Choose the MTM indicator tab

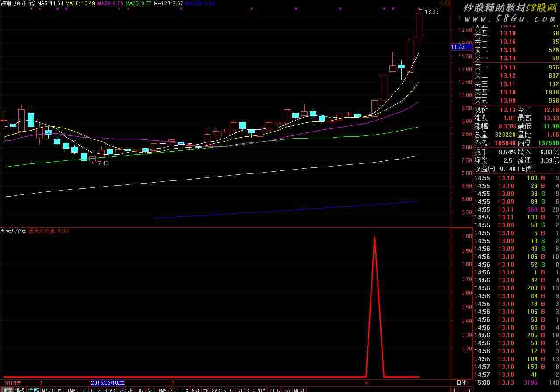261,389
